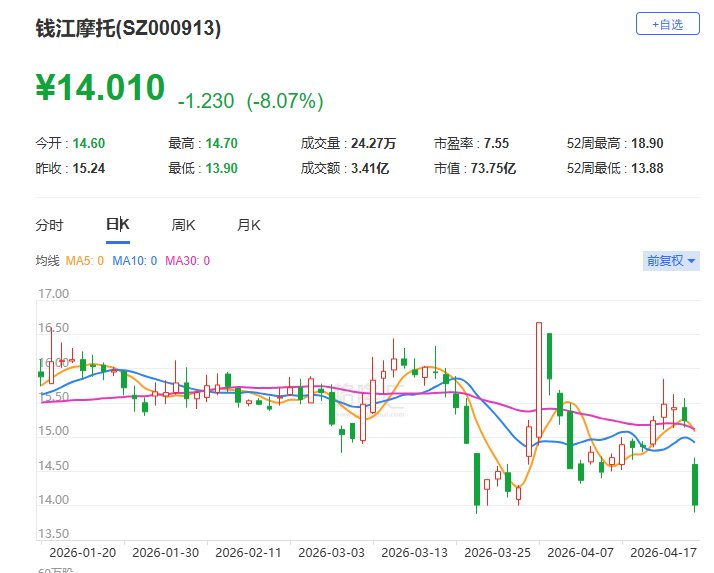Click the percent change (-8.07%)

pos(285,101)
